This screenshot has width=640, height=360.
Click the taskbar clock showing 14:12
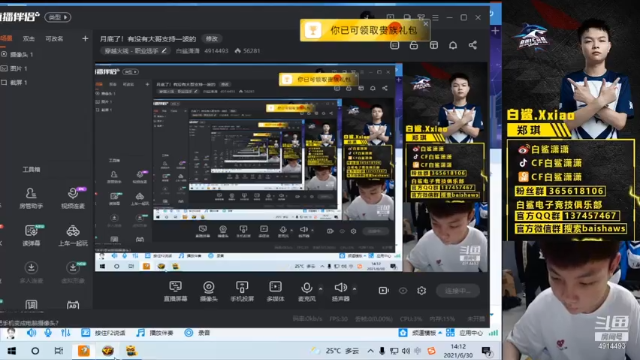pos(458,351)
